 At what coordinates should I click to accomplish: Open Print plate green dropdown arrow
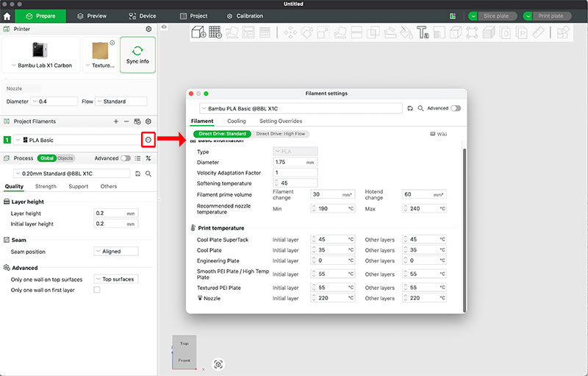tap(528, 16)
